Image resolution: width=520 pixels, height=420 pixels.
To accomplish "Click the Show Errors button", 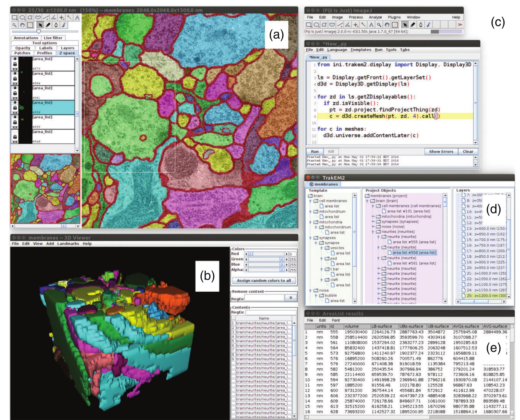I will point(441,151).
